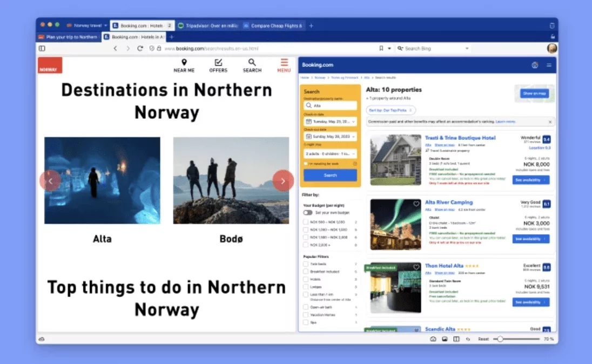Check the NOK 2,000 + budget box
The image size is (592, 364).
305,245
